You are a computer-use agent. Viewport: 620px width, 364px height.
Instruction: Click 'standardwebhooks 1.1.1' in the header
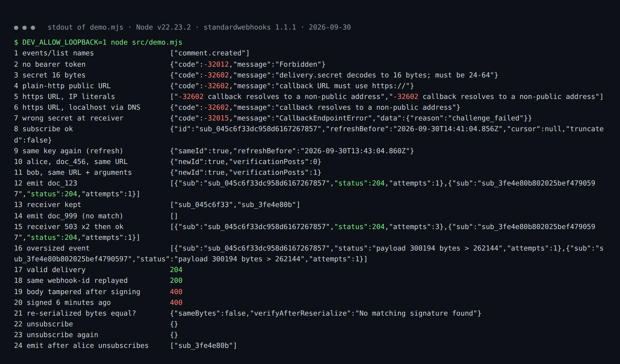pyautogui.click(x=250, y=27)
